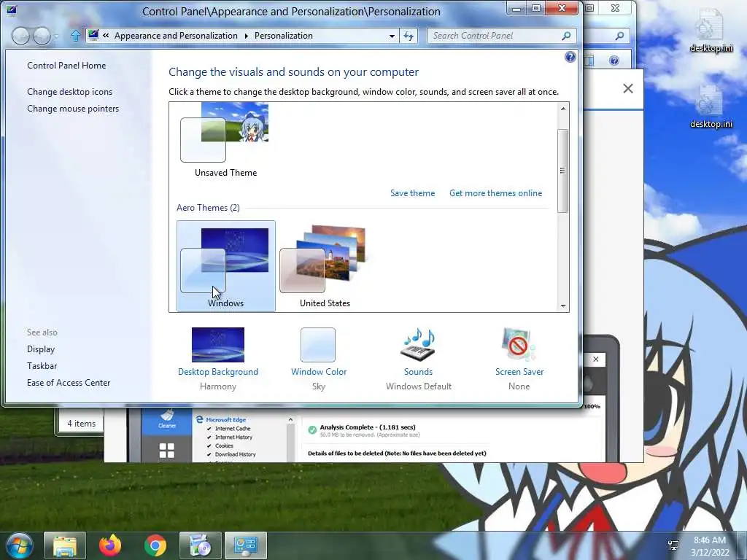The image size is (747, 560).
Task: Open the address bar history dropdown arrow
Action: click(x=392, y=36)
